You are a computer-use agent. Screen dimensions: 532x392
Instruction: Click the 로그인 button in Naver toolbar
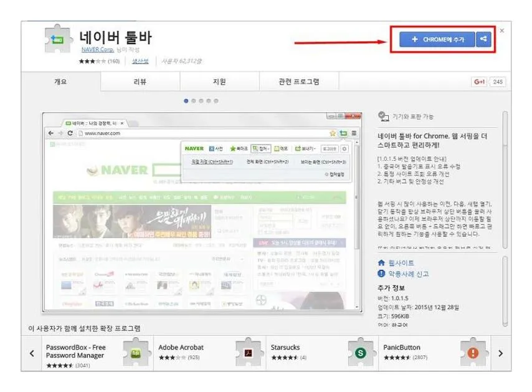coord(330,149)
